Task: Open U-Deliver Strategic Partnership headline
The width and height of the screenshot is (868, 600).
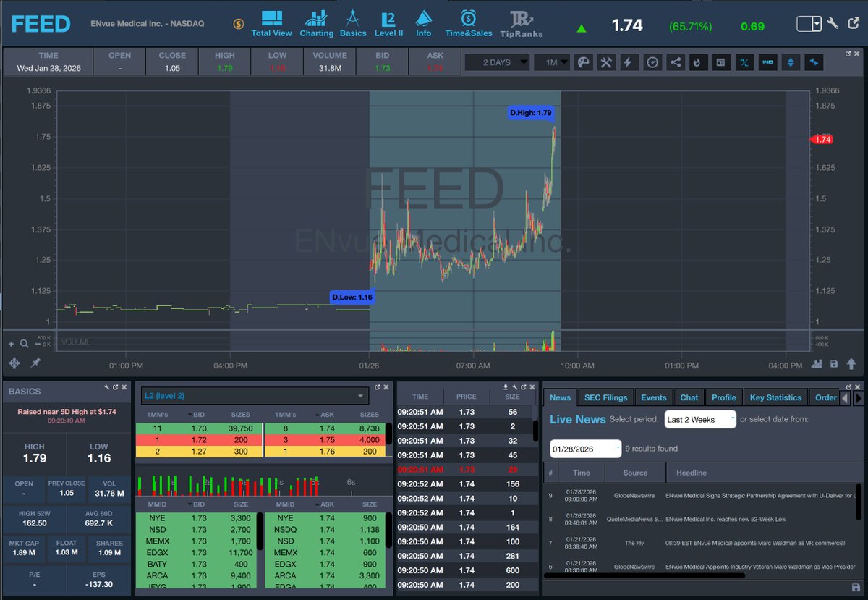Action: pyautogui.click(x=759, y=496)
